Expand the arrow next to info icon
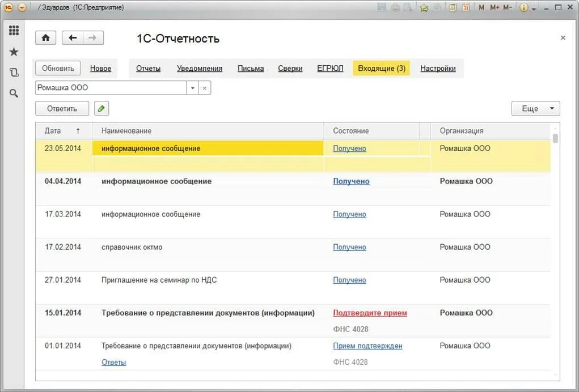Image resolution: width=579 pixels, height=392 pixels. click(534, 9)
